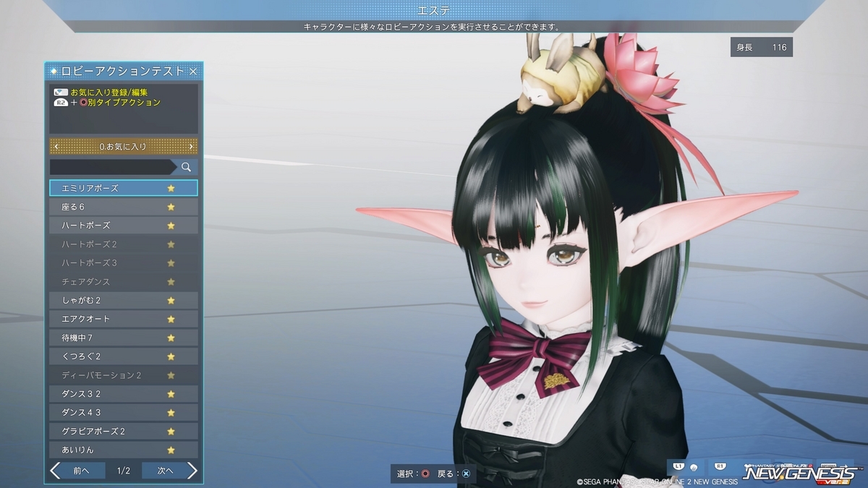Click the 身長 116 height display

tap(762, 47)
